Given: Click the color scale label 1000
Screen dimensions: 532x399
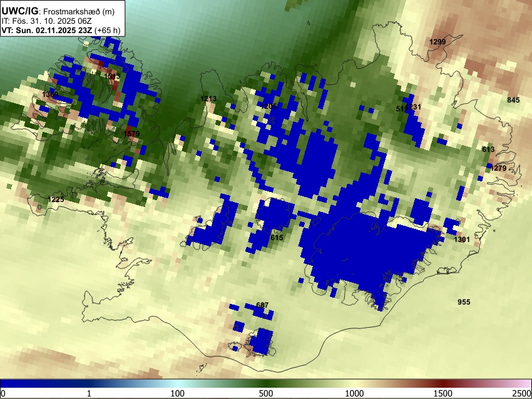Looking at the screenshot, I should (x=354, y=393).
